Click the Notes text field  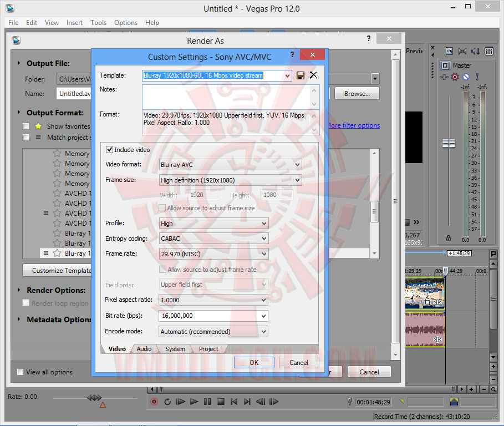226,97
